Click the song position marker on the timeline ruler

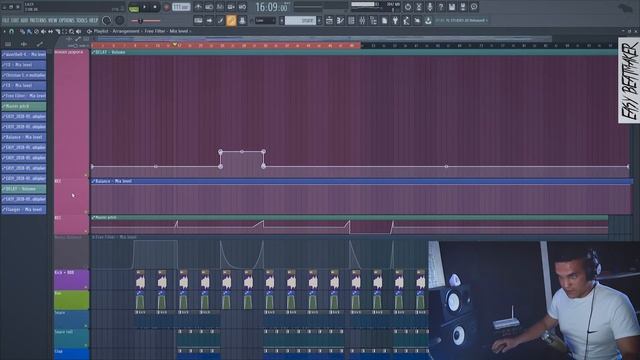(175, 44)
